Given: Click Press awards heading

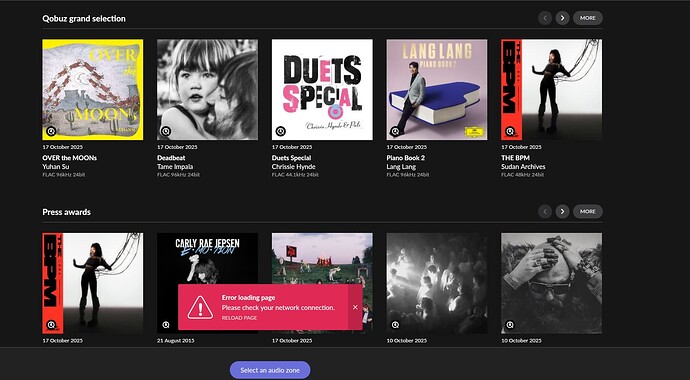Looking at the screenshot, I should pos(66,212).
